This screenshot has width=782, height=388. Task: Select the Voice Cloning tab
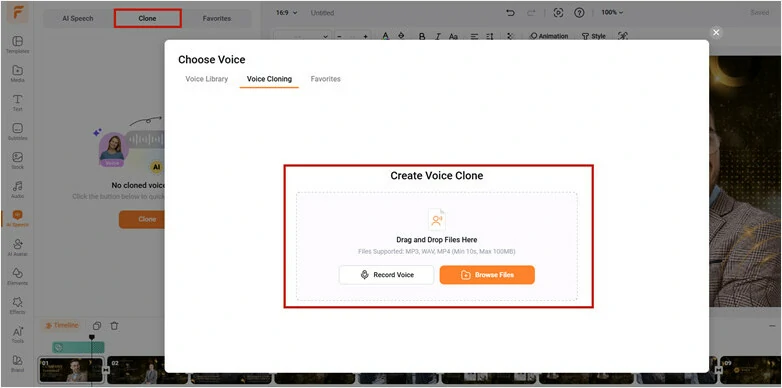coord(269,79)
